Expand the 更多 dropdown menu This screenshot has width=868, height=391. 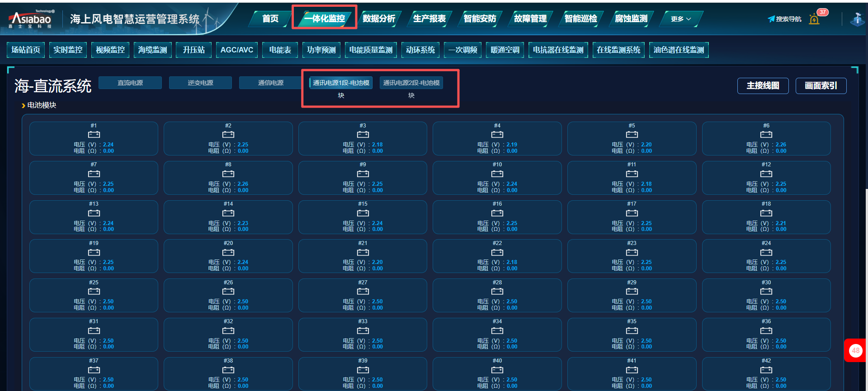click(680, 19)
